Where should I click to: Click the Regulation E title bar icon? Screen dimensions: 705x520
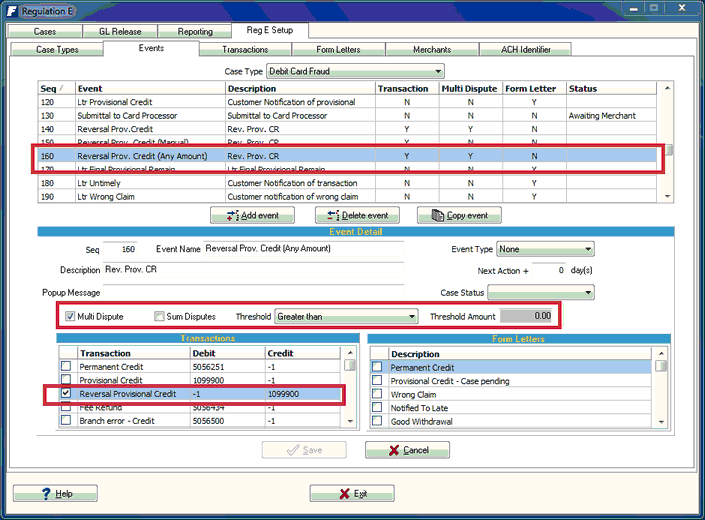coord(11,8)
